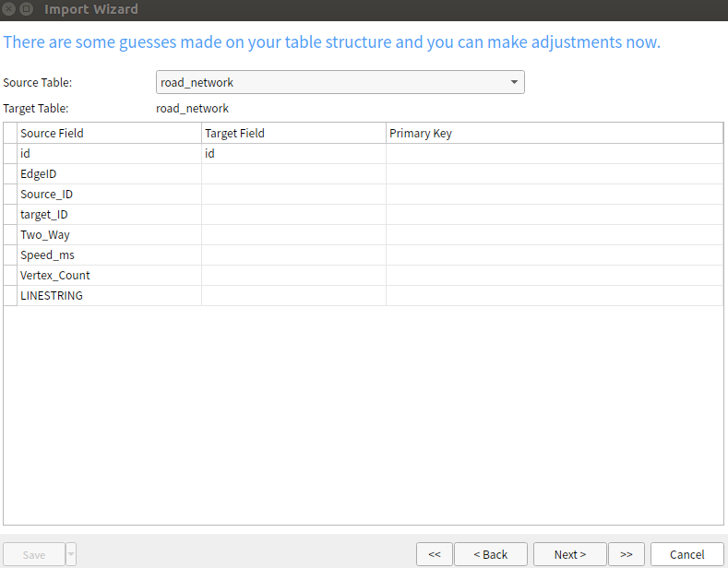Click the Primary Key cell for id
This screenshot has width=728, height=568.
(555, 154)
